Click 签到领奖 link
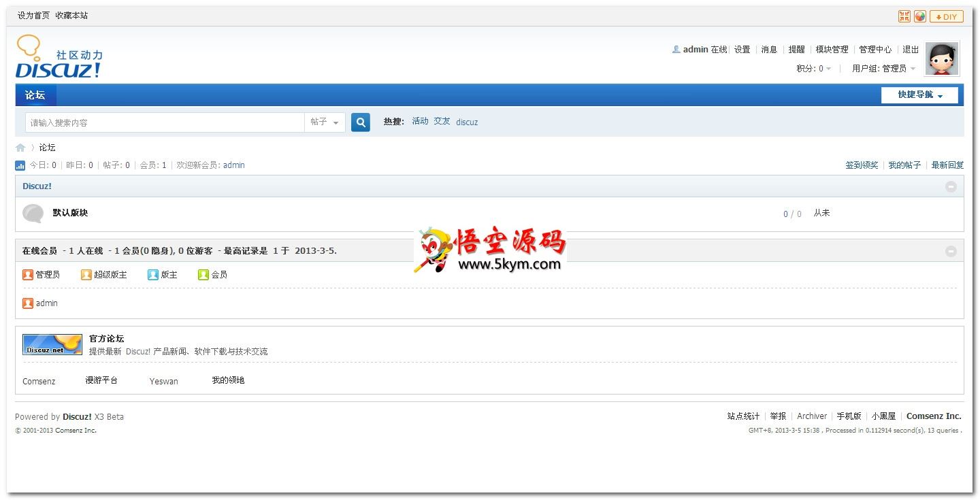 [862, 165]
